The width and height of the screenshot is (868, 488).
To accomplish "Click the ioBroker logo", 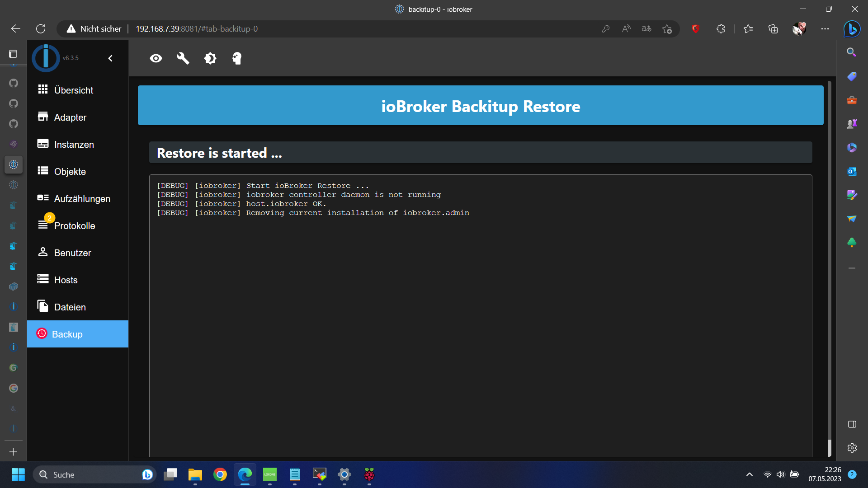I will pos(46,58).
